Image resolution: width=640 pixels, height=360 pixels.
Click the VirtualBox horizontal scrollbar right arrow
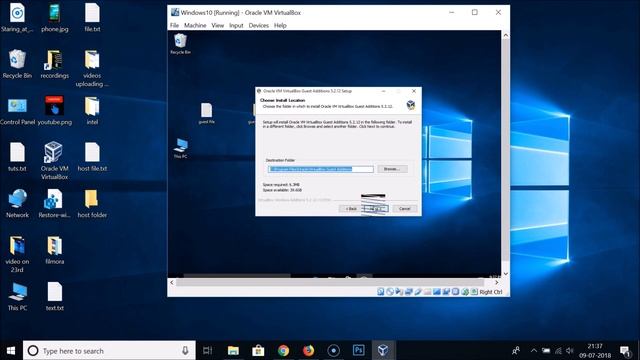(496, 282)
